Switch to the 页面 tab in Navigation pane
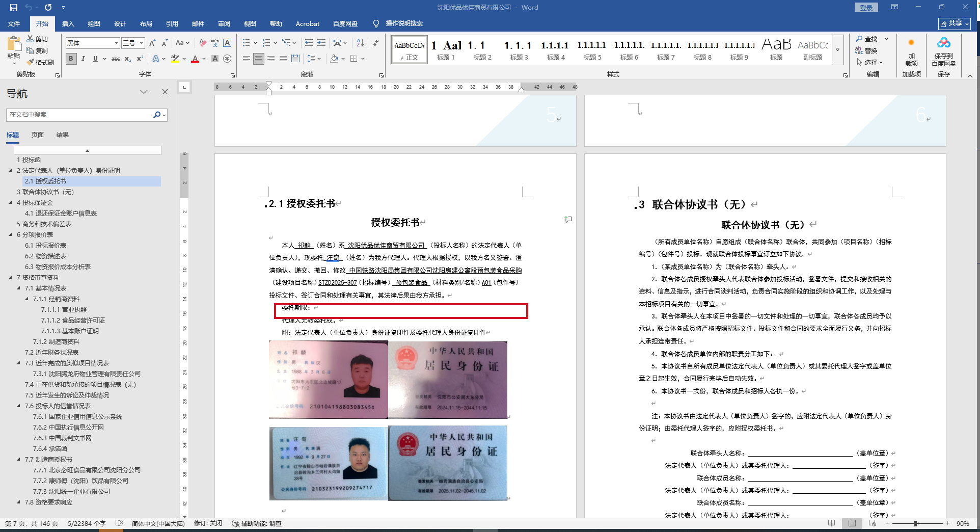The image size is (980, 532). click(x=37, y=135)
